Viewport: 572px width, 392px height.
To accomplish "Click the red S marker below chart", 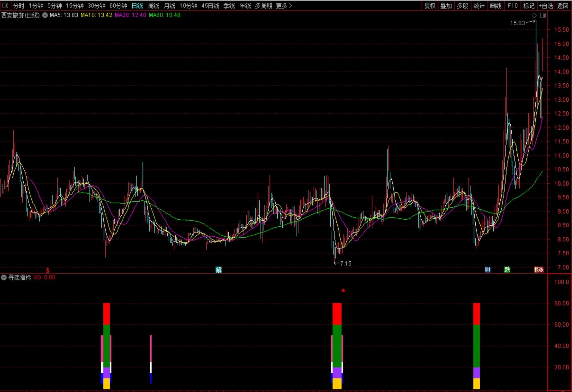I will (x=48, y=270).
